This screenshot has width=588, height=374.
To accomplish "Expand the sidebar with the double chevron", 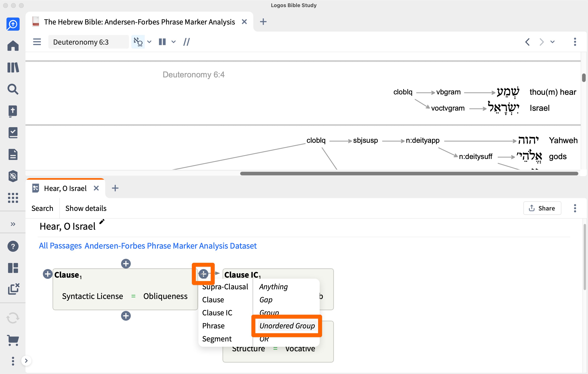I will coord(13,224).
